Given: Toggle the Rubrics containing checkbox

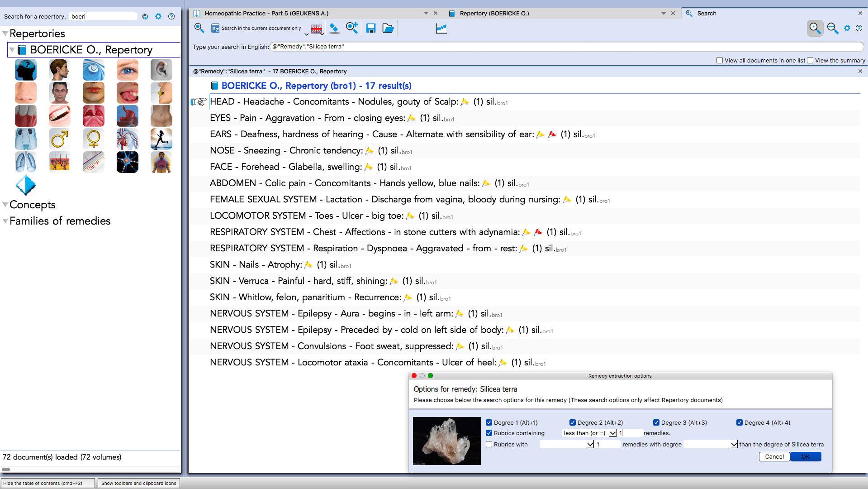Looking at the screenshot, I should click(489, 433).
